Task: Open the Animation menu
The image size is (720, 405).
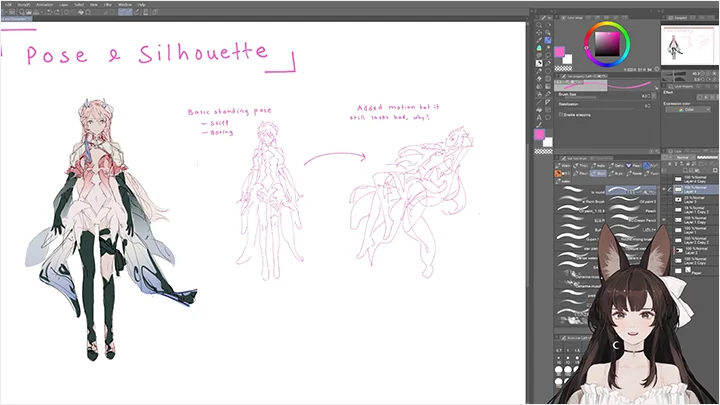Action: pyautogui.click(x=45, y=5)
